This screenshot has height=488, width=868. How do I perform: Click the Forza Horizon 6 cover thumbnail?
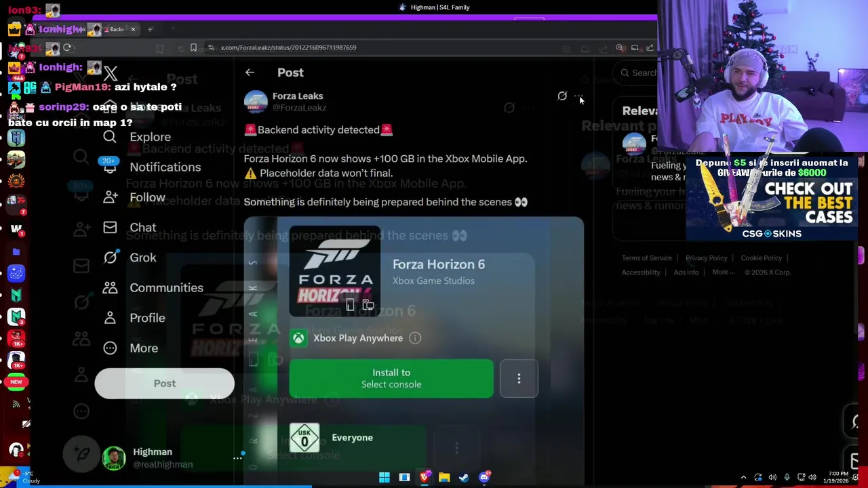(x=334, y=271)
